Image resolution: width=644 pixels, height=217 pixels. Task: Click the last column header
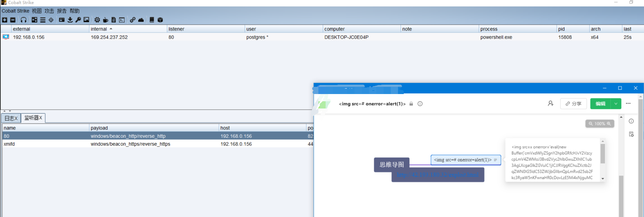[633, 29]
